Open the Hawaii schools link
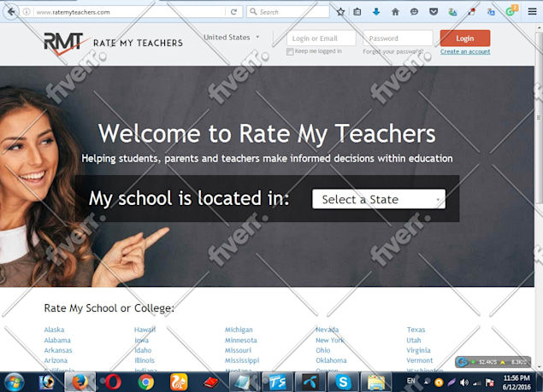Image resolution: width=543 pixels, height=392 pixels. (145, 330)
